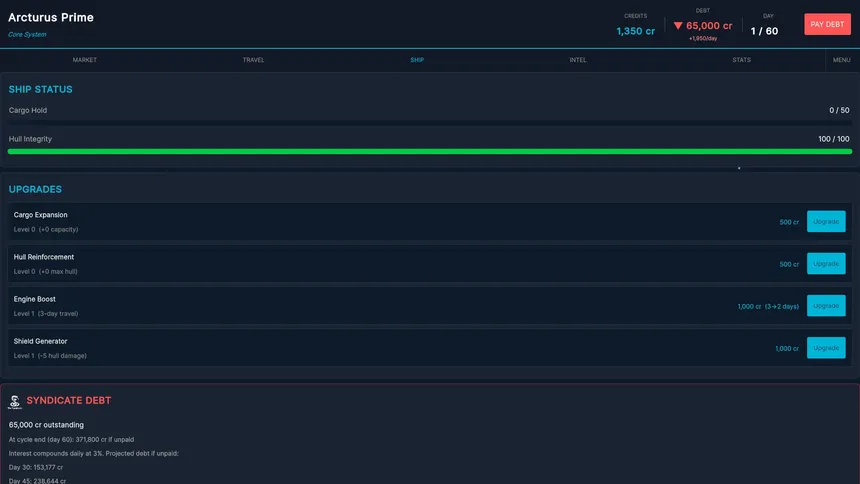
Task: Click the red debt down-arrow indicator
Action: tap(678, 26)
